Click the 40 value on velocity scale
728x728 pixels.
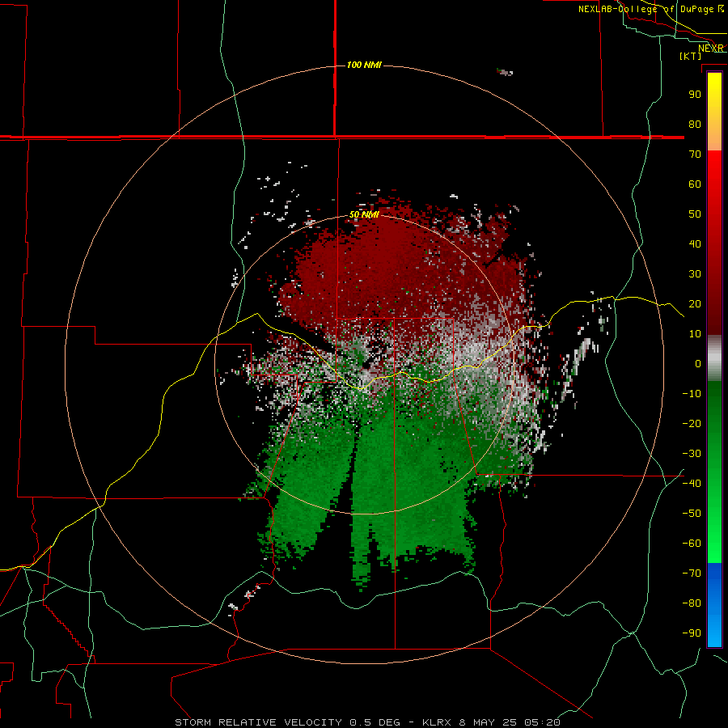(695, 243)
